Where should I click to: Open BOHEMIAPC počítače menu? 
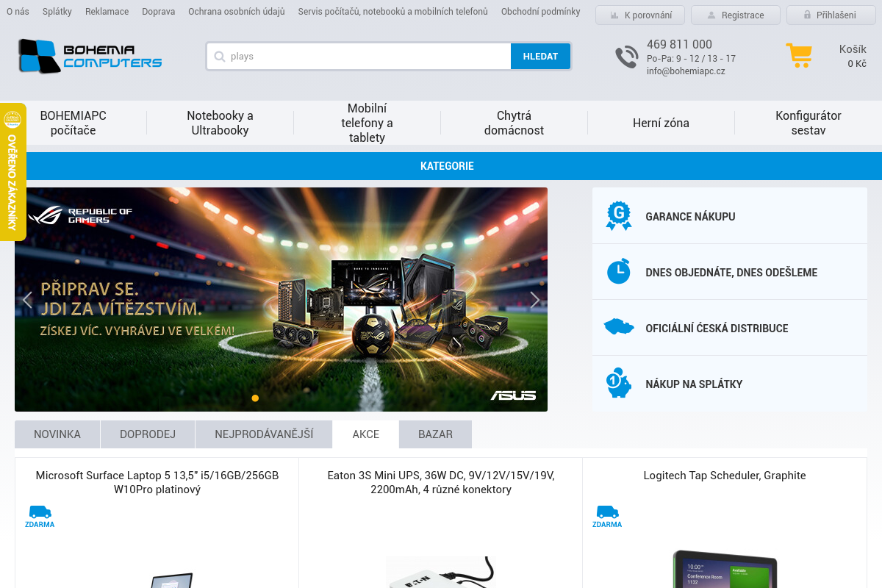click(73, 123)
